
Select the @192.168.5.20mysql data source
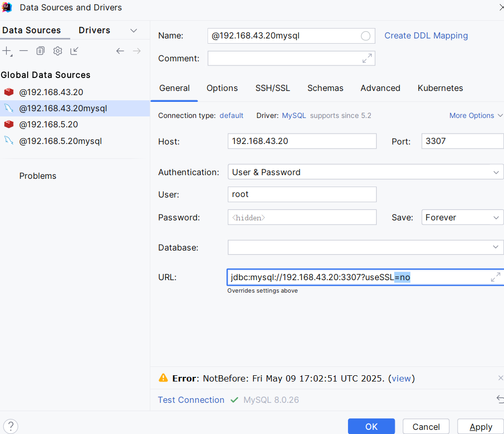tap(61, 140)
